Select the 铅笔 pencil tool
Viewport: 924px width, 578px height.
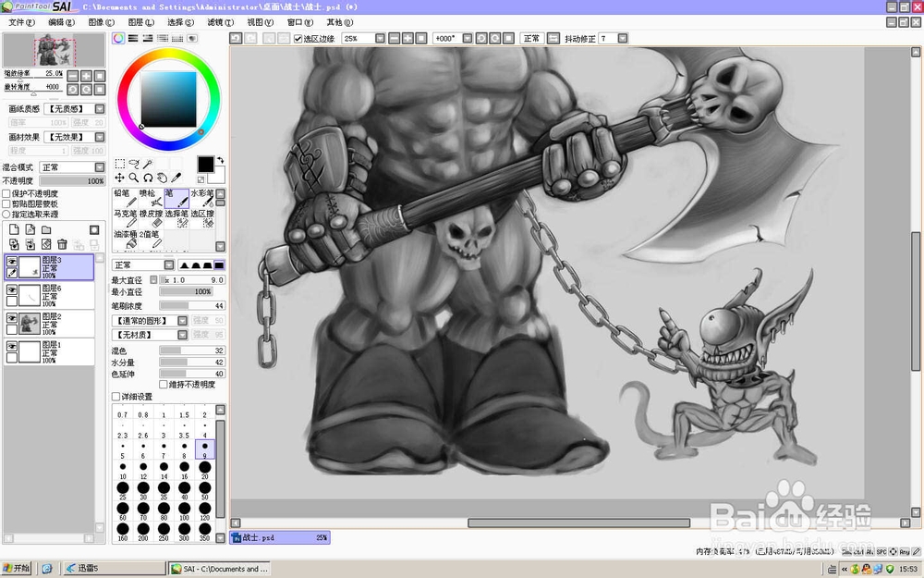coord(125,198)
